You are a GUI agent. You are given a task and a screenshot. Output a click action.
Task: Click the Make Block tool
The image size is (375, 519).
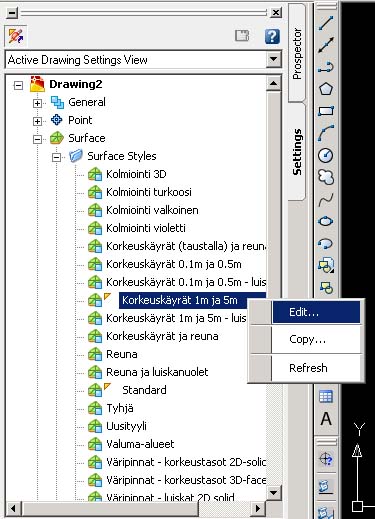pos(326,287)
